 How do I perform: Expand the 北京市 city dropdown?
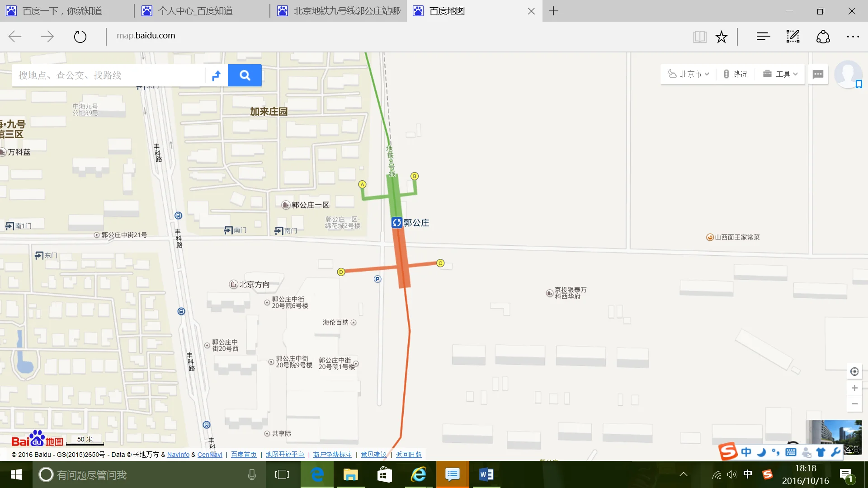(689, 74)
